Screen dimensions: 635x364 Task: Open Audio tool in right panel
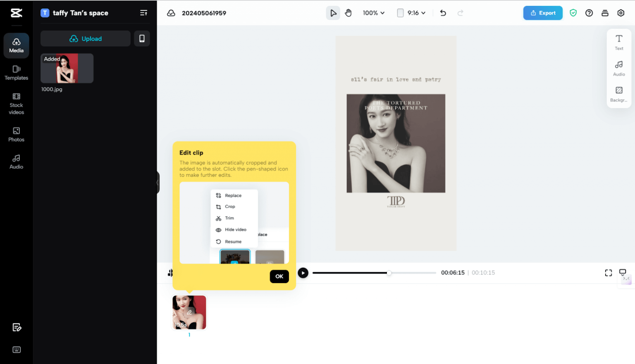[619, 68]
